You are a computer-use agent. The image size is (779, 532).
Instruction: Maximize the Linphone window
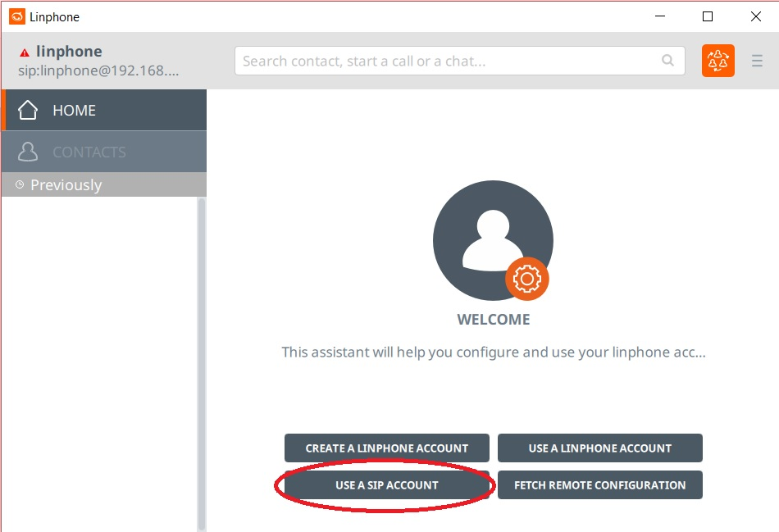point(708,16)
